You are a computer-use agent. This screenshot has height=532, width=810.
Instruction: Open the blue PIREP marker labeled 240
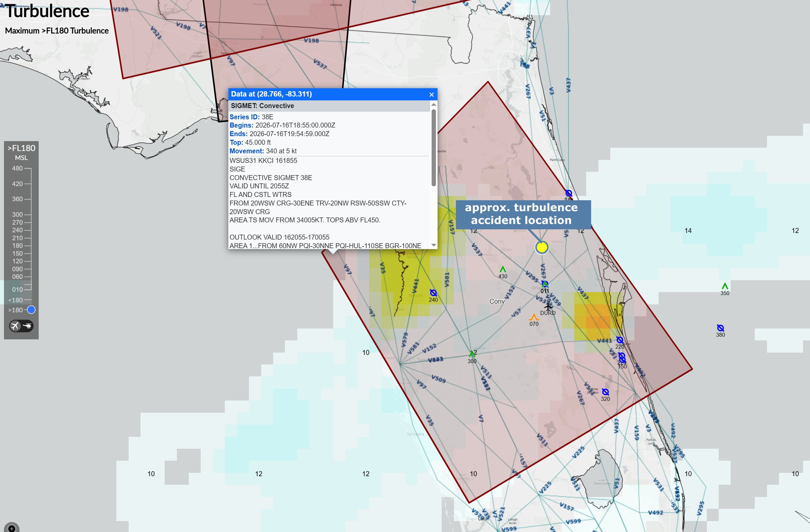[x=433, y=293]
